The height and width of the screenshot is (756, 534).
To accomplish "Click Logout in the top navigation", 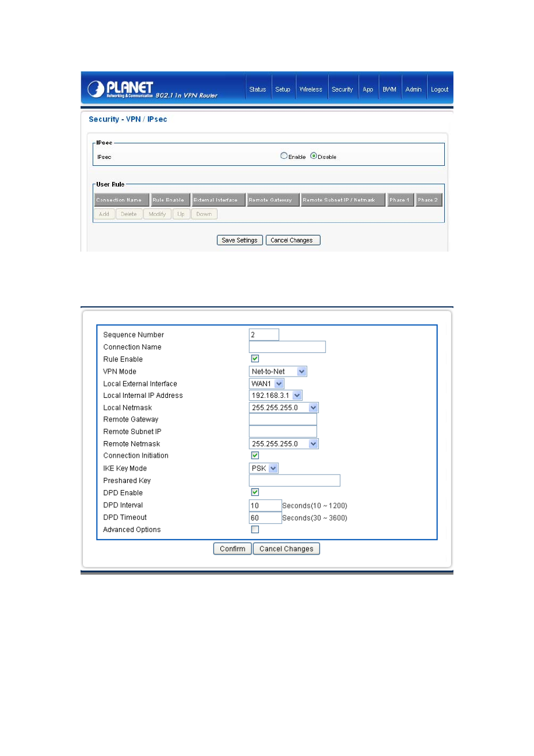I will pyautogui.click(x=440, y=89).
